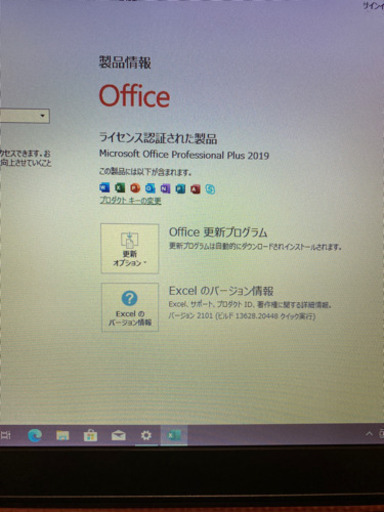
Task: Open the 更新オプション dropdown button
Action: click(130, 249)
